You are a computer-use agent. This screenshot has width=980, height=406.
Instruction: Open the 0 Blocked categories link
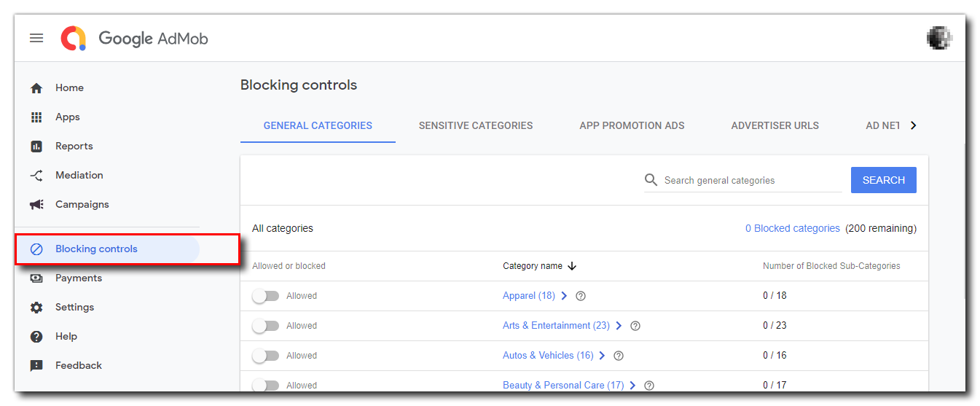pos(792,228)
